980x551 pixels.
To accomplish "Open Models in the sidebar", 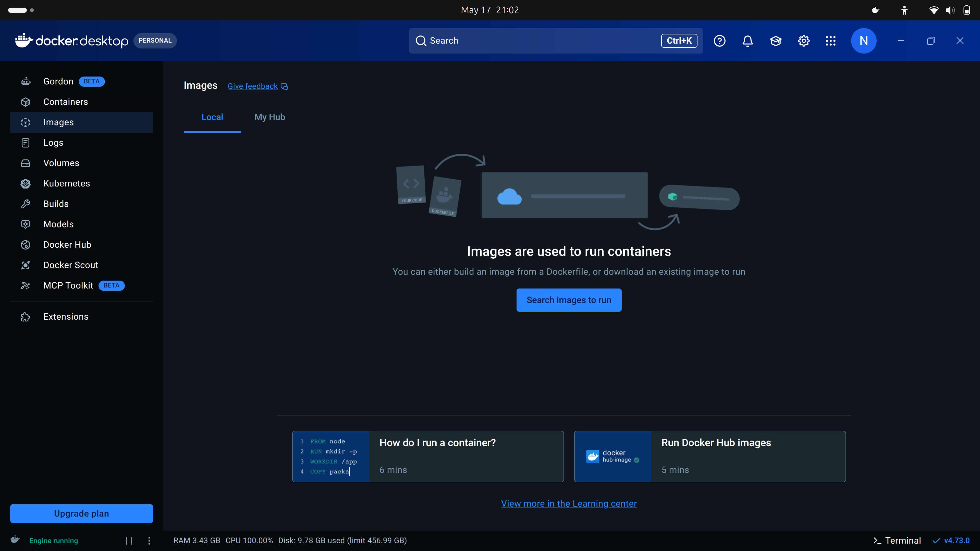I will tap(81, 224).
